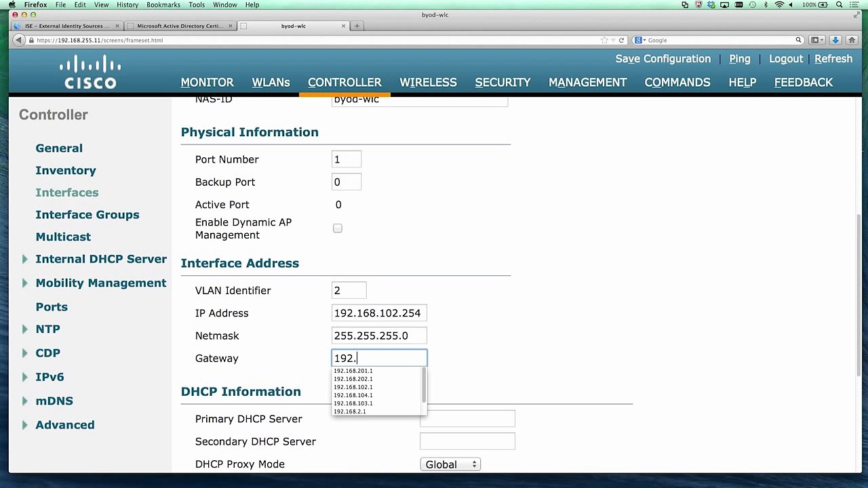Open the Apple menu
This screenshot has width=868, height=488.
[x=12, y=5]
